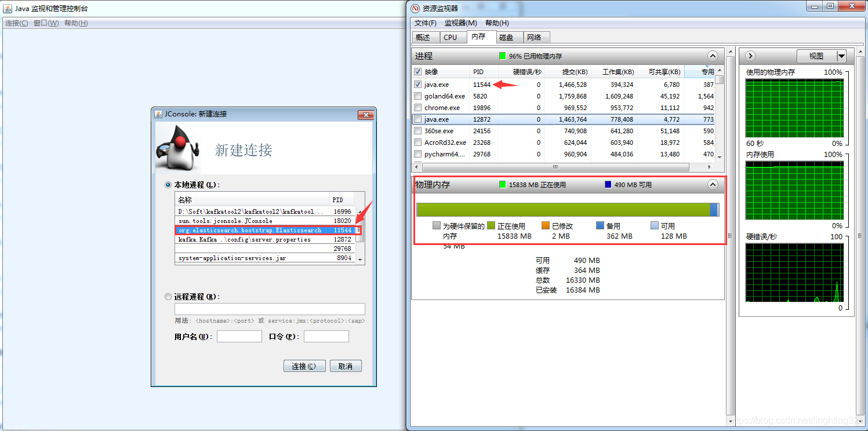The height and width of the screenshot is (431, 868).
Task: Uncheck java.exe with PID 11544
Action: [x=418, y=85]
